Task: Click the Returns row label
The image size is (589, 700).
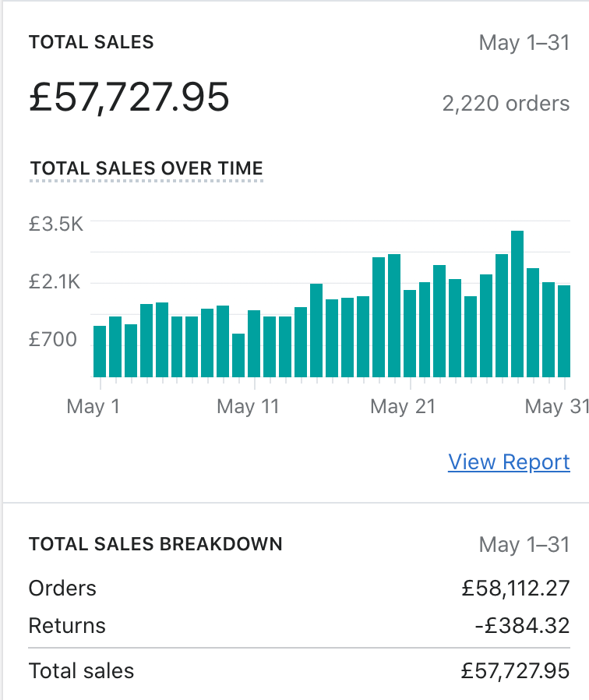Action: pyautogui.click(x=67, y=625)
